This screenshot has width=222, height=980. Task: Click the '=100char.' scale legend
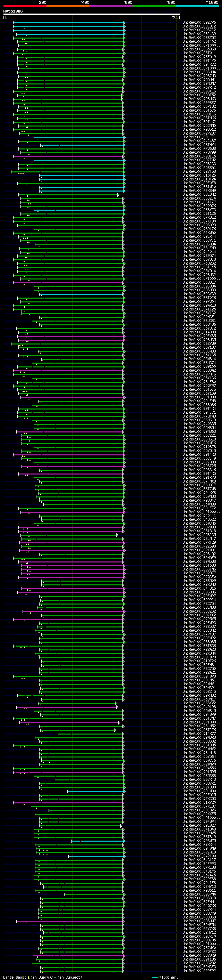click(168, 977)
